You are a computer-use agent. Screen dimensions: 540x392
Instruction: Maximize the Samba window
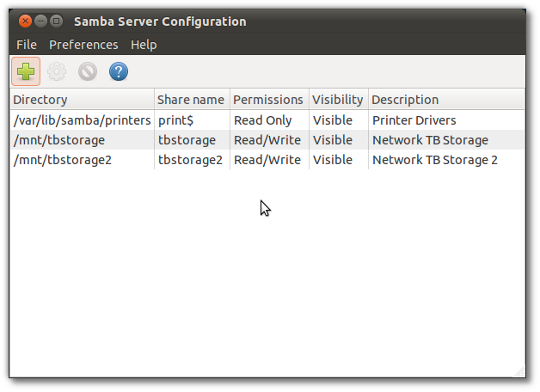[57, 21]
